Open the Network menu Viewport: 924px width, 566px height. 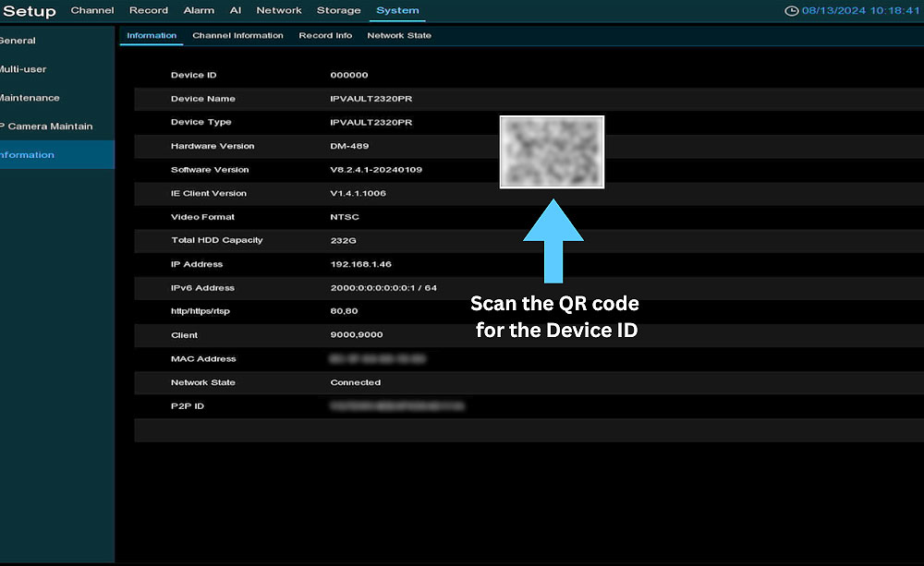tap(279, 11)
